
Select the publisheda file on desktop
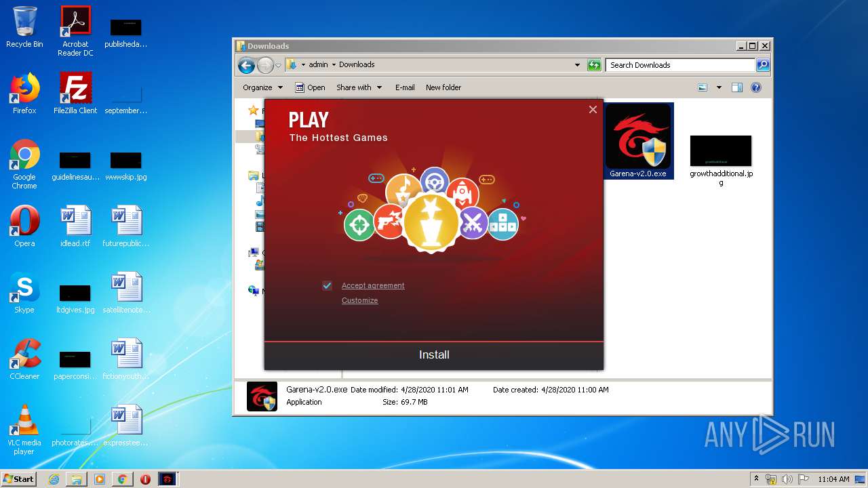pos(126,33)
